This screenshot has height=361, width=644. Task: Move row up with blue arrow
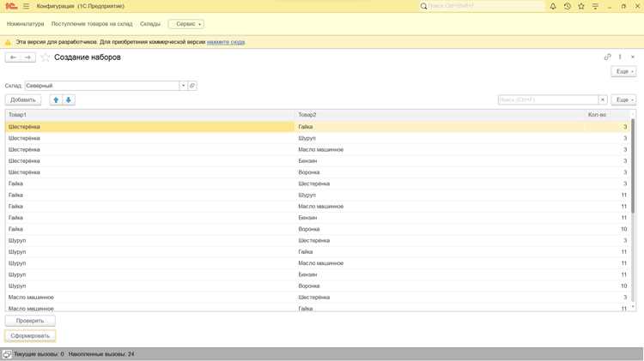tap(56, 99)
